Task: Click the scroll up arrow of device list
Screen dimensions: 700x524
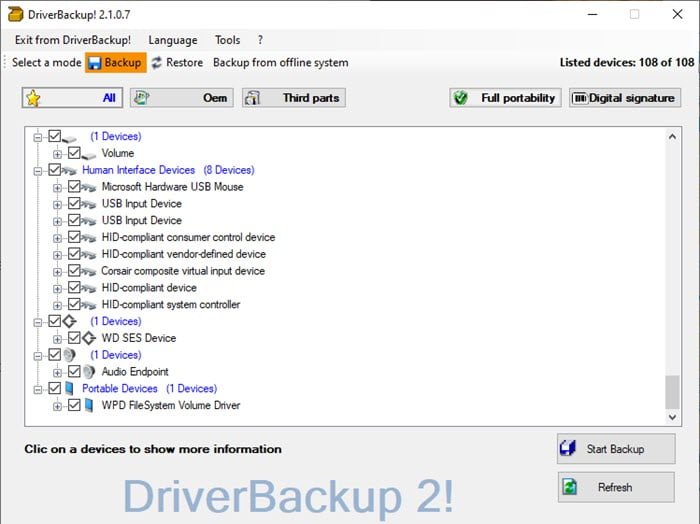Action: tap(672, 137)
